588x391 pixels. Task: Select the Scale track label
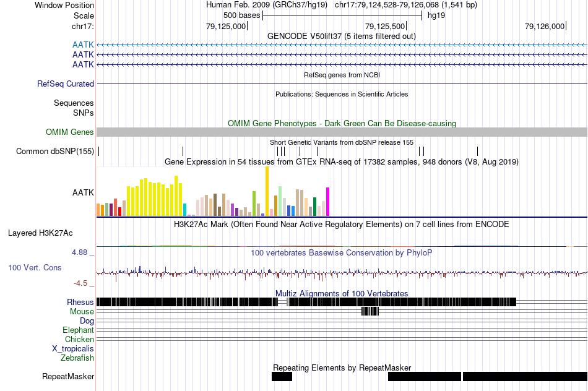pyautogui.click(x=84, y=15)
